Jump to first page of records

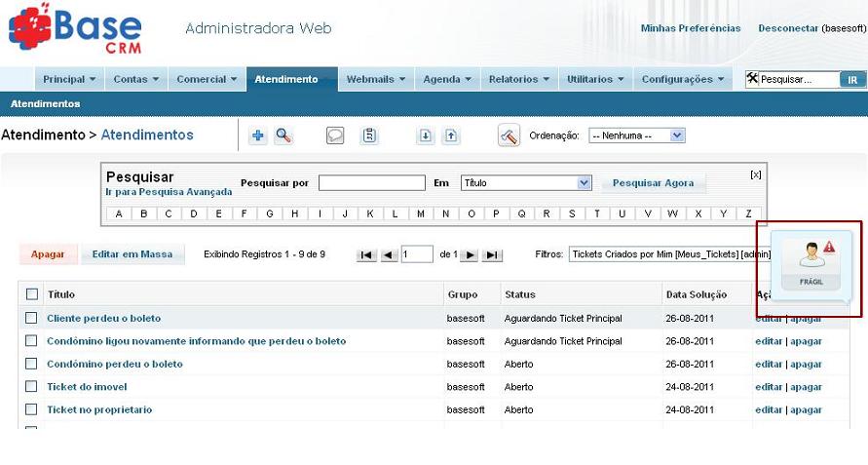point(366,255)
